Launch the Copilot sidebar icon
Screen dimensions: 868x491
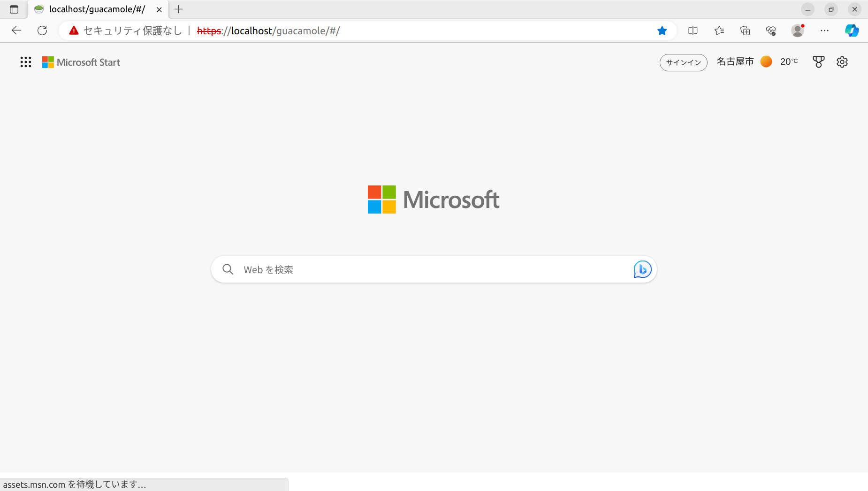pos(852,31)
